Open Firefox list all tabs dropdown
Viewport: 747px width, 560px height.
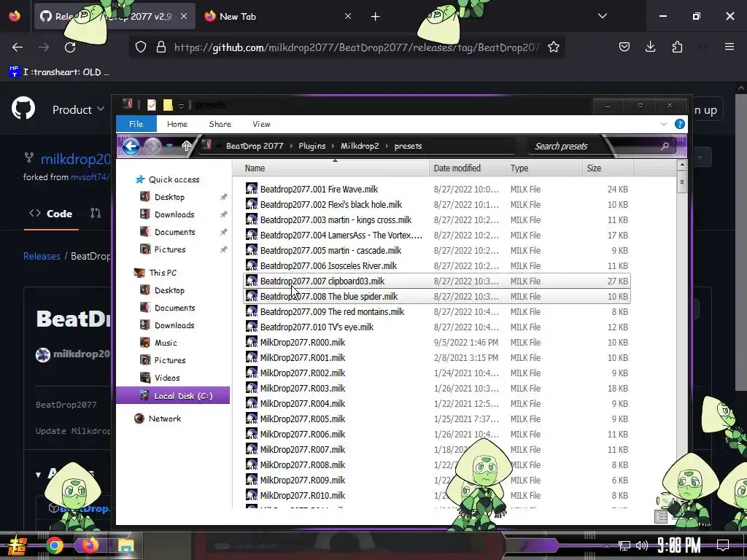[602, 16]
